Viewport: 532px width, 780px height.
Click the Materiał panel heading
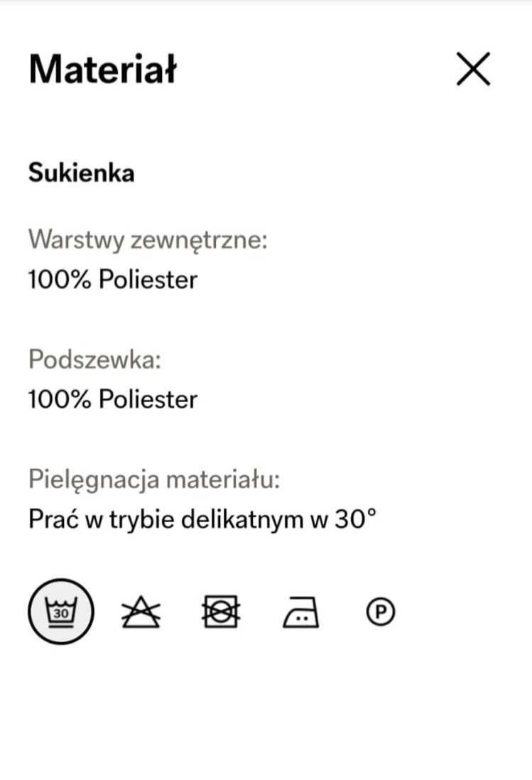point(103,69)
